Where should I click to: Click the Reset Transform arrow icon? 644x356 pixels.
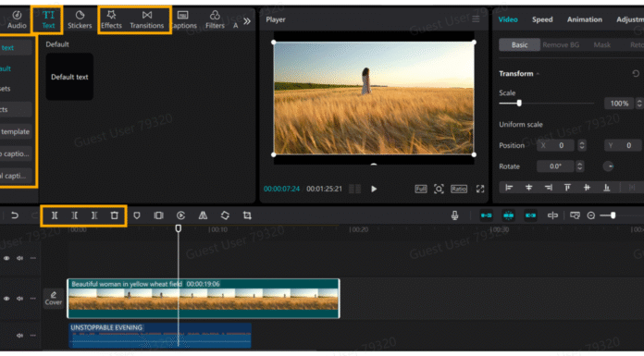pyautogui.click(x=636, y=73)
